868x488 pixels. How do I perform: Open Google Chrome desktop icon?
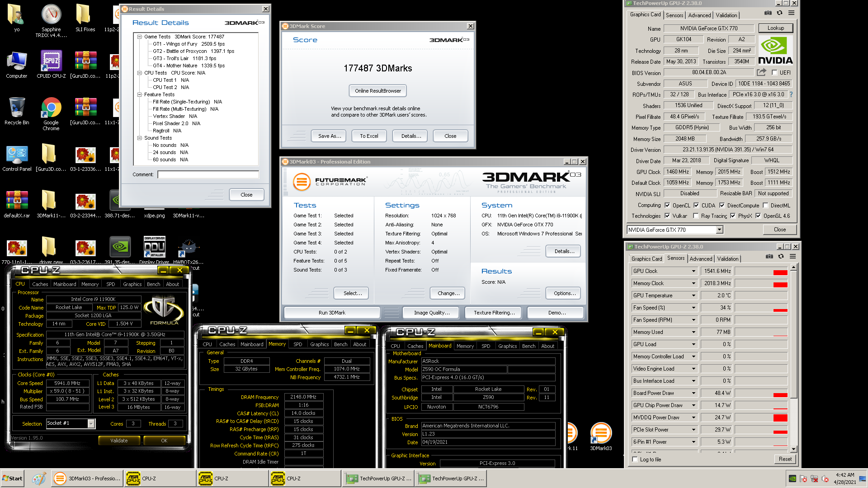click(51, 114)
